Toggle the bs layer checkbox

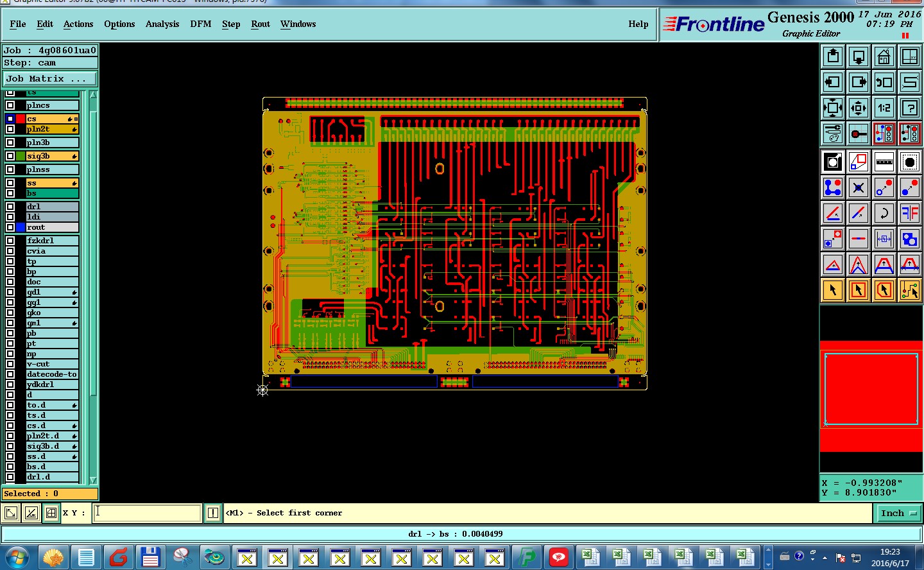click(x=10, y=193)
